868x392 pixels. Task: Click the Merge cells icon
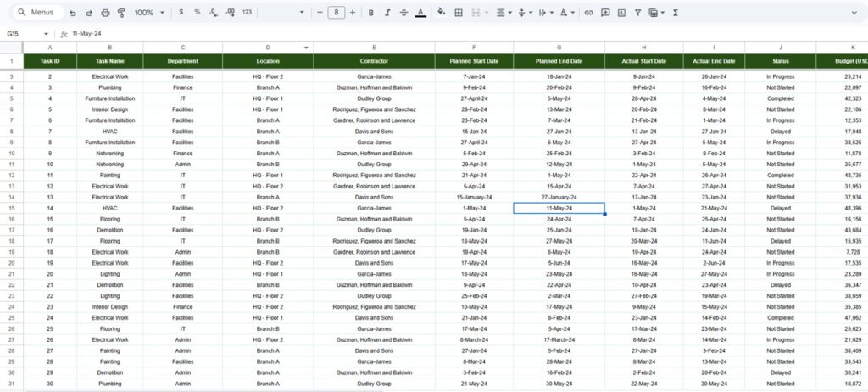tap(476, 12)
